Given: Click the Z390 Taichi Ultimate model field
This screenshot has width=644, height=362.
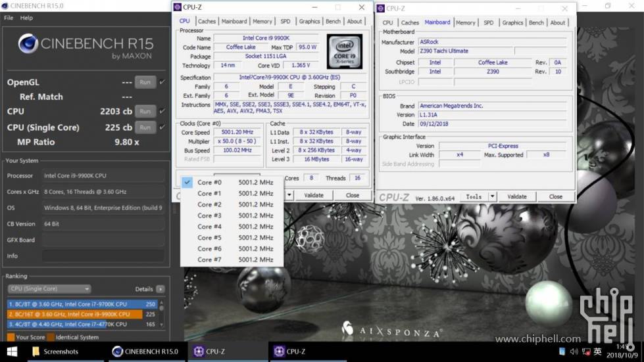Looking at the screenshot, I should point(465,51).
